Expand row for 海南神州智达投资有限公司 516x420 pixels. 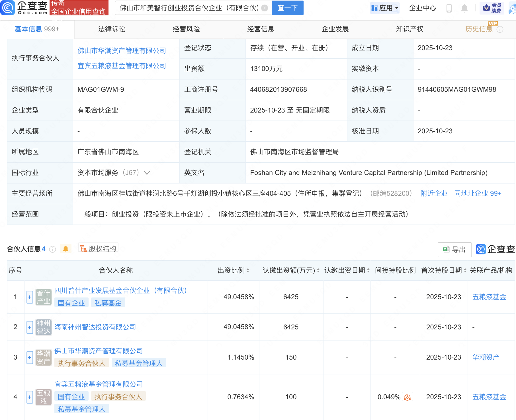click(x=30, y=327)
